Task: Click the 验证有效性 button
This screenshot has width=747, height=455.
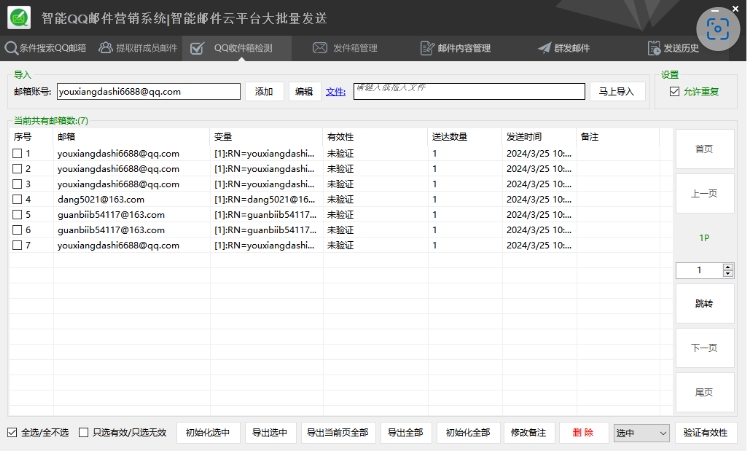Action: click(706, 433)
